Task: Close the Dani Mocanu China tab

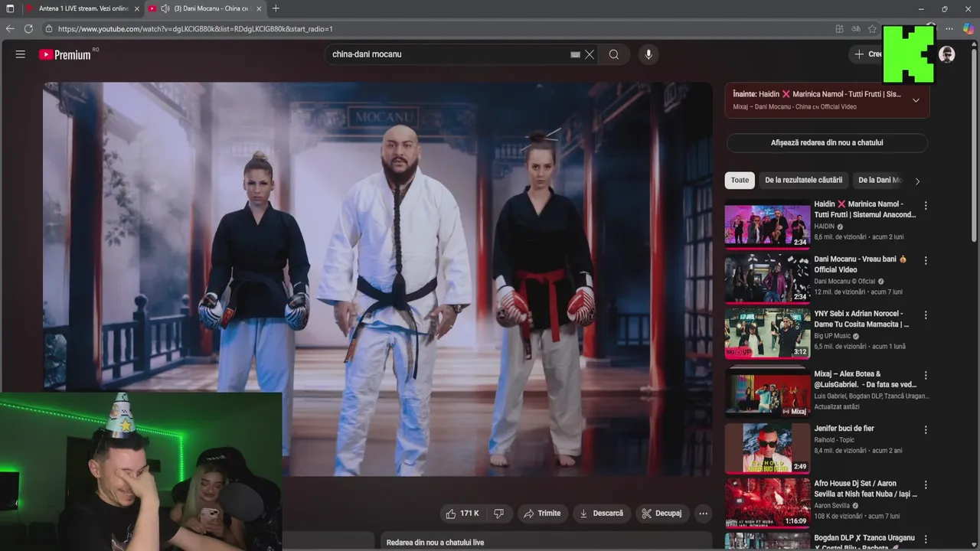Action: (x=259, y=8)
